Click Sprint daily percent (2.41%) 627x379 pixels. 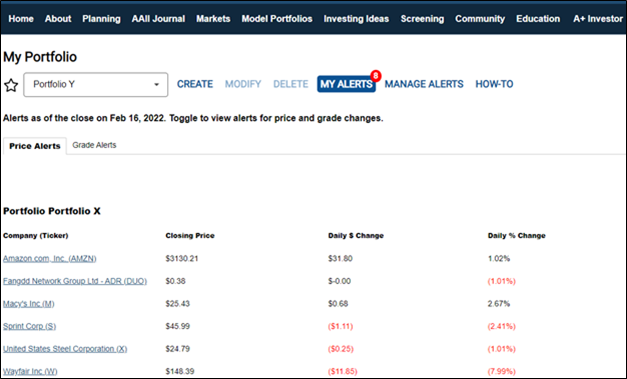501,326
